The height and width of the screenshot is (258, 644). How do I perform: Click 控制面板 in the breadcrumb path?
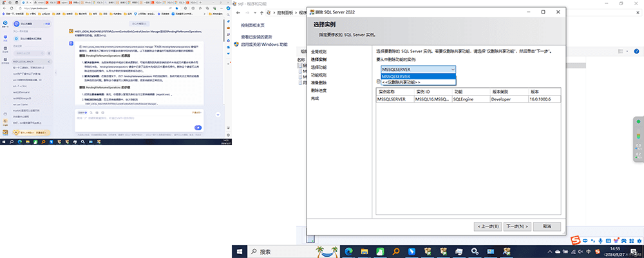pos(285,13)
